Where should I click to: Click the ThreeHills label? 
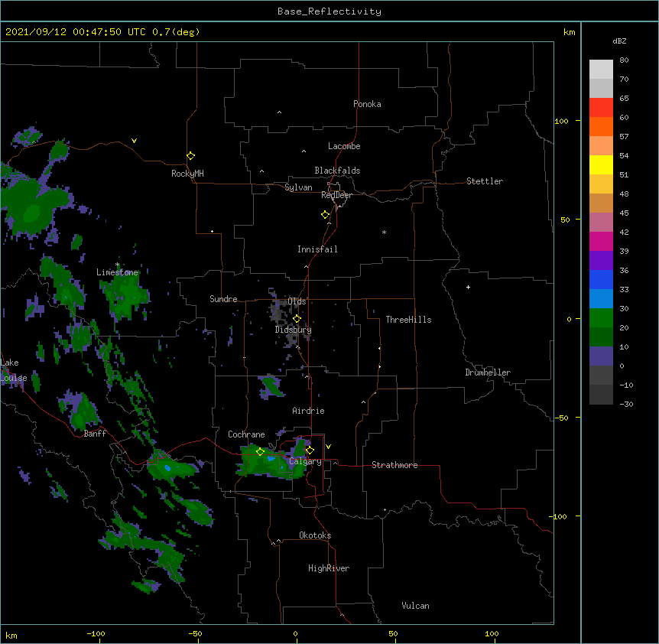[x=408, y=320]
